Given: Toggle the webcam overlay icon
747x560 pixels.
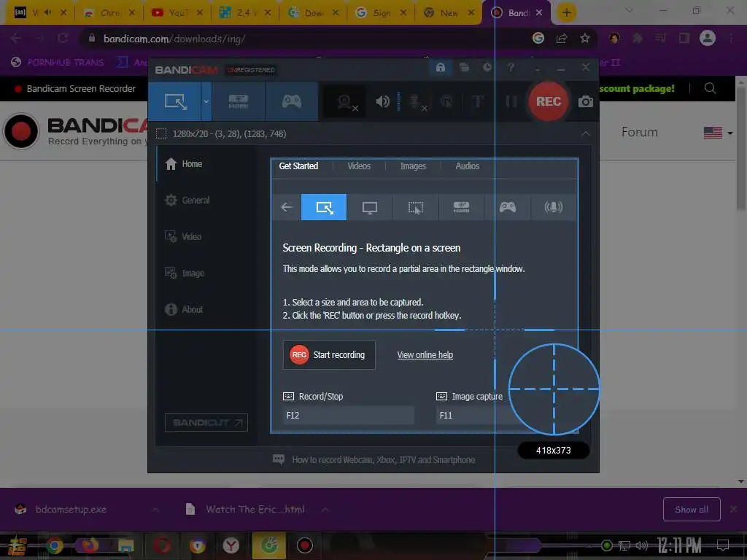Looking at the screenshot, I should 347,102.
